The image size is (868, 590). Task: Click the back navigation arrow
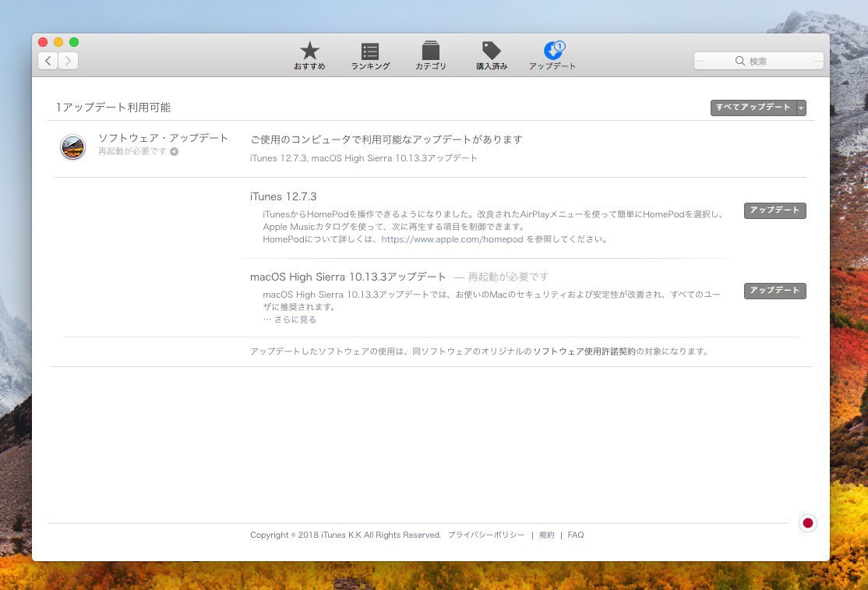pyautogui.click(x=48, y=61)
